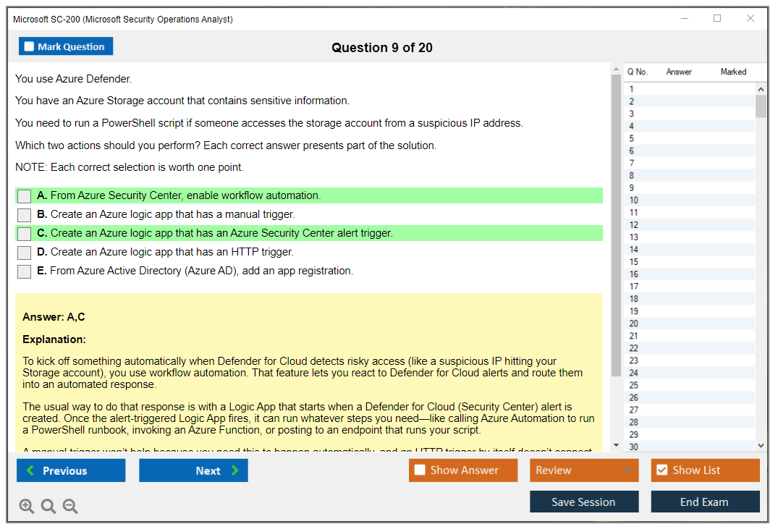Screen dimensions: 778x532
Task: Click the green right arrow on Next
Action: point(234,470)
